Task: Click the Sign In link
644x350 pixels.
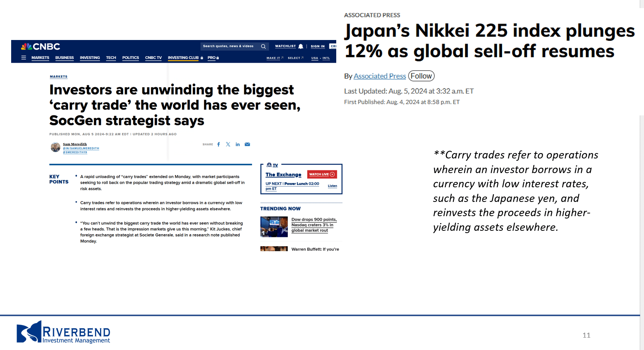Action: coord(317,47)
